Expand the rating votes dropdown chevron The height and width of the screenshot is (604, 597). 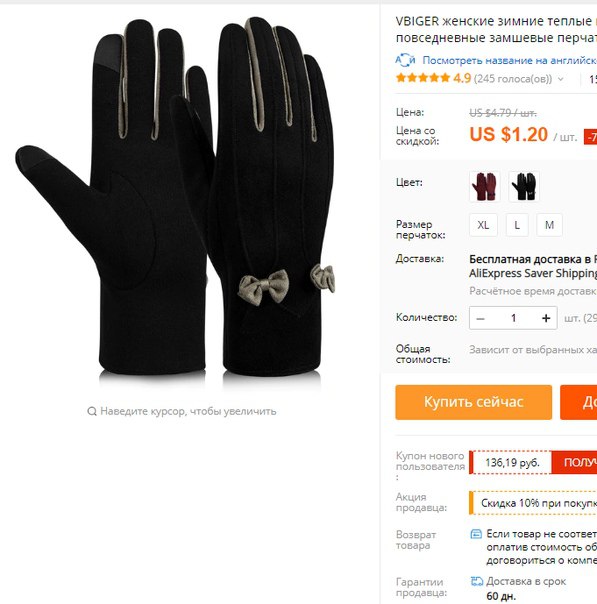pyautogui.click(x=560, y=79)
